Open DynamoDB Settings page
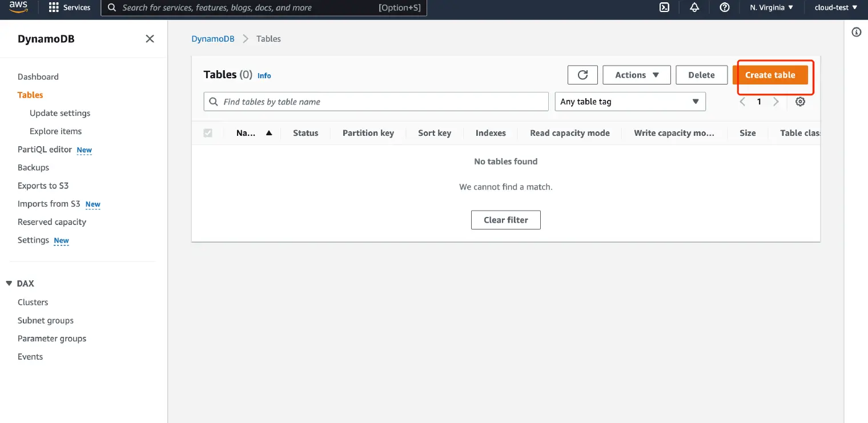This screenshot has height=423, width=868. (33, 240)
